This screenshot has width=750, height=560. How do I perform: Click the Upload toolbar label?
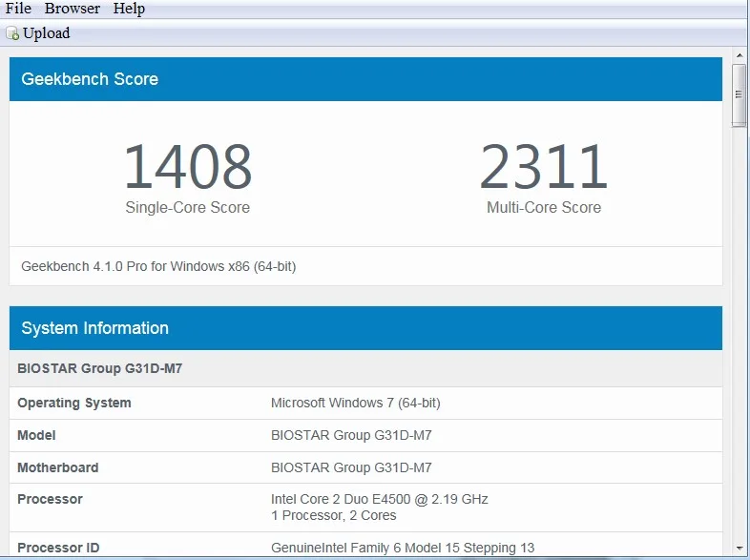(46, 33)
